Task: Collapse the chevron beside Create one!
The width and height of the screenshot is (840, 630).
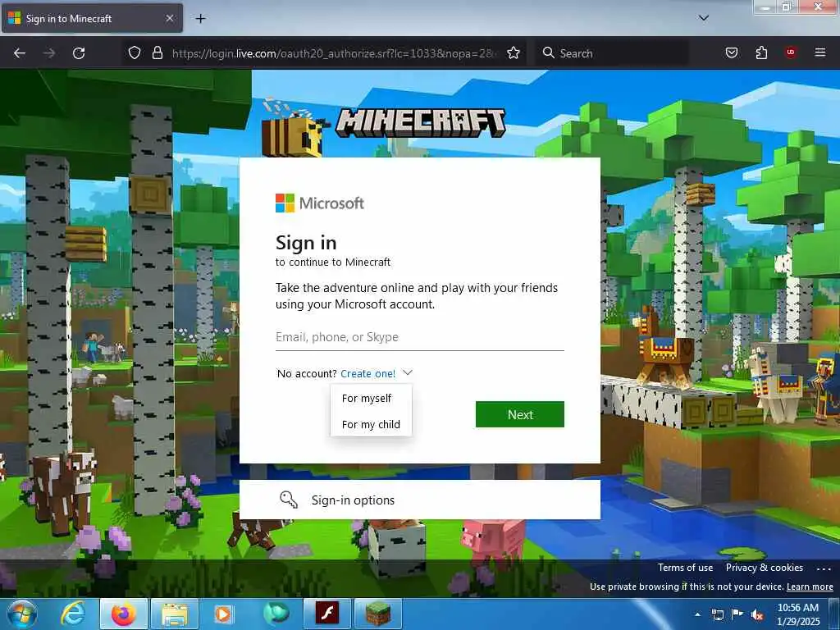Action: point(407,373)
